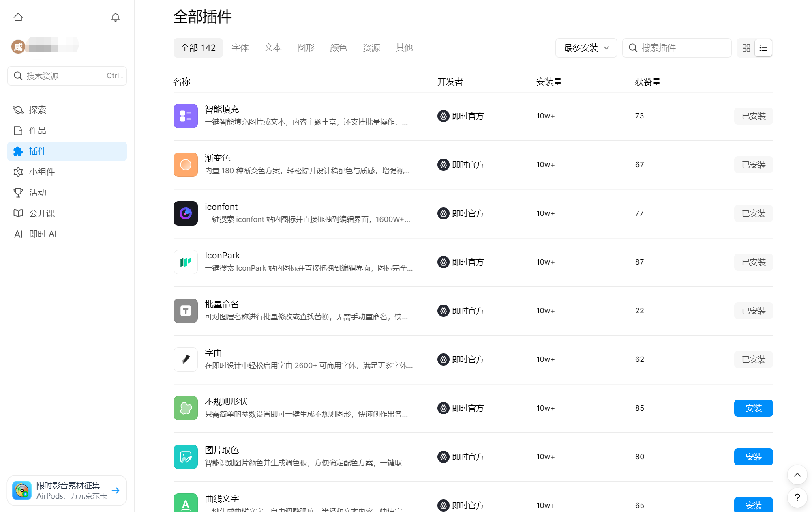Viewport: 812px width, 512px height.
Task: Switch to grid view layout
Action: (x=746, y=48)
